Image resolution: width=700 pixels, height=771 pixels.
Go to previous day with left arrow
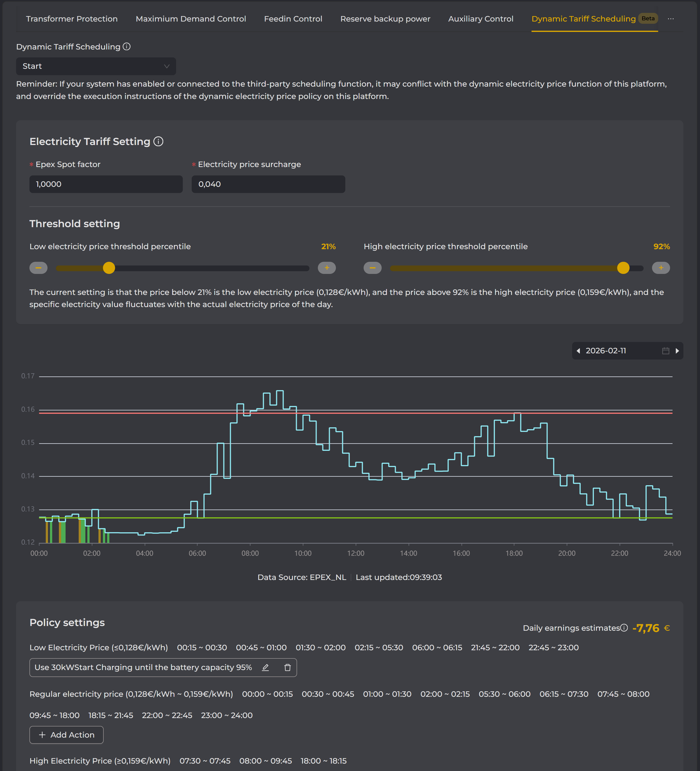point(578,351)
